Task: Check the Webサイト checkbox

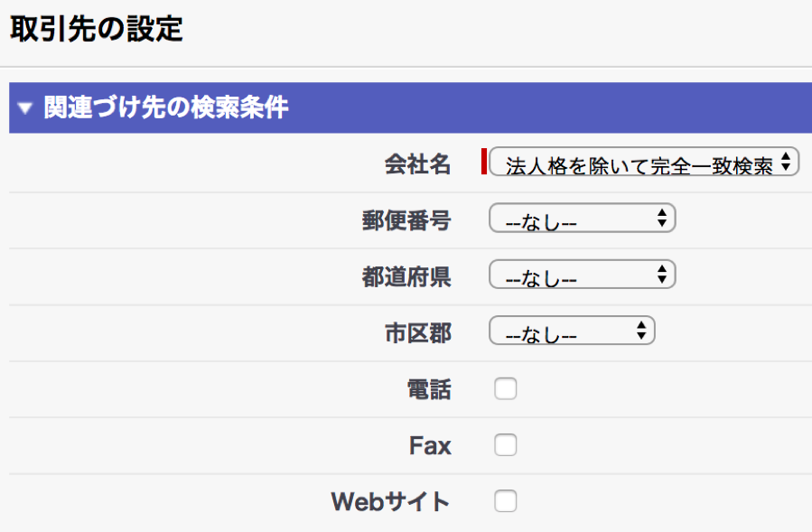Action: click(506, 501)
